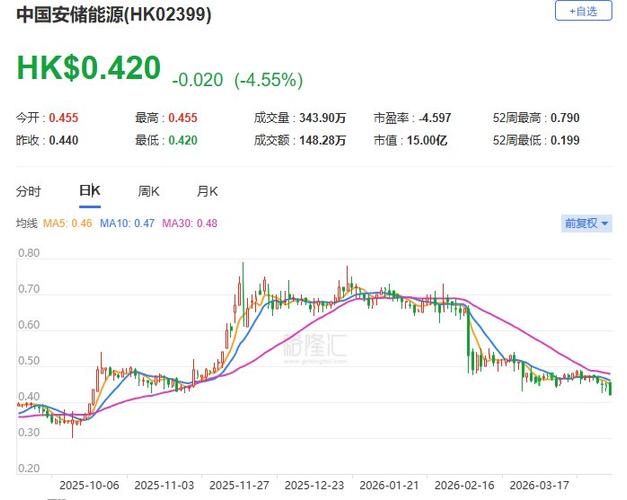This screenshot has width=627, height=500.
Task: Click the 均线 moving average label
Action: [x=27, y=223]
